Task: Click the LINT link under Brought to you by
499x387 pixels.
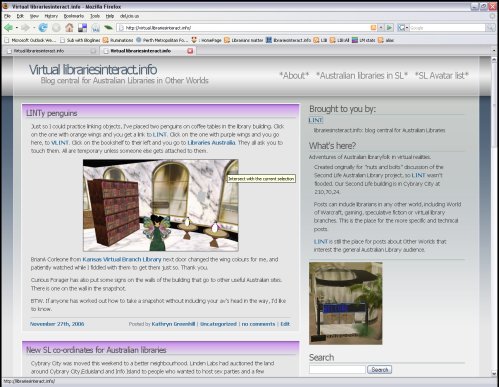Action: (x=315, y=120)
